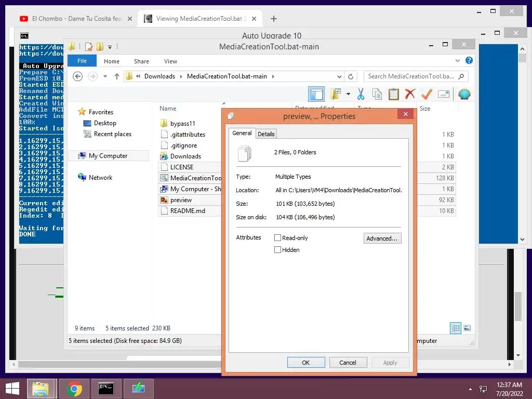Select Network in the navigation pane
Viewport: 532px width, 399px height.
100,178
